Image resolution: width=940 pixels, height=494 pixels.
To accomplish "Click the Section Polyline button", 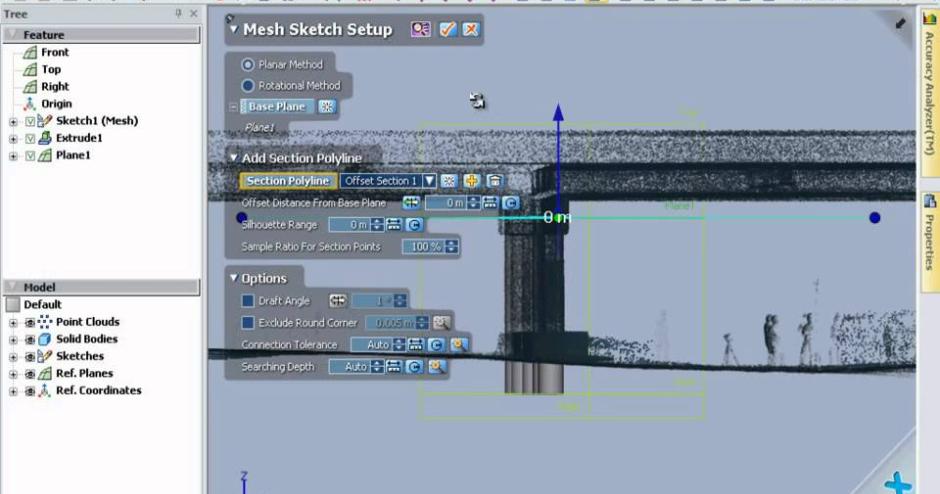I will point(288,181).
